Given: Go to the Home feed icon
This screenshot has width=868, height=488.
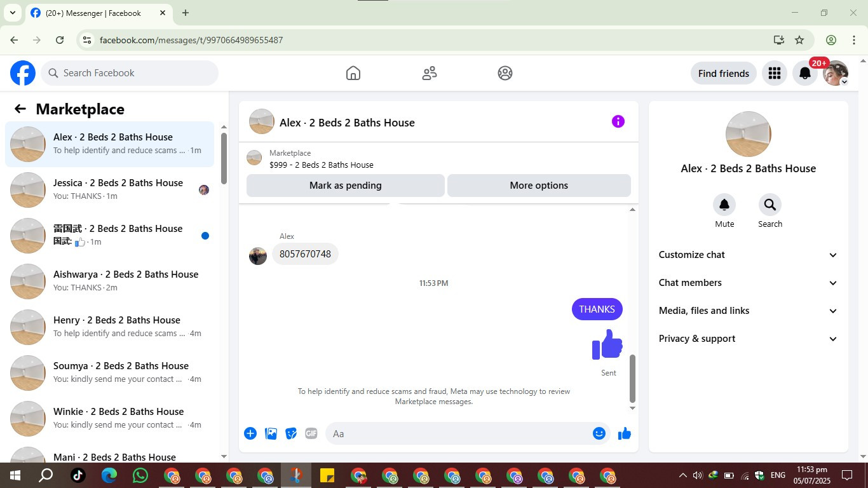Looking at the screenshot, I should click(353, 73).
